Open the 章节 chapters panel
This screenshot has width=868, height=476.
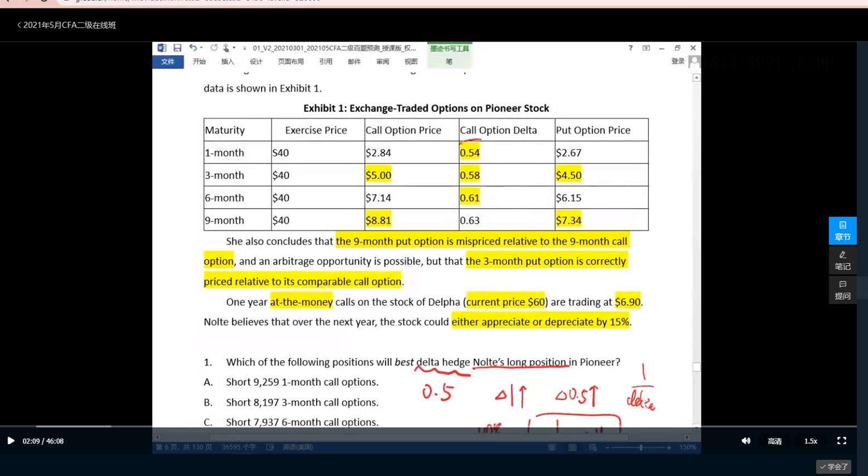pos(842,231)
